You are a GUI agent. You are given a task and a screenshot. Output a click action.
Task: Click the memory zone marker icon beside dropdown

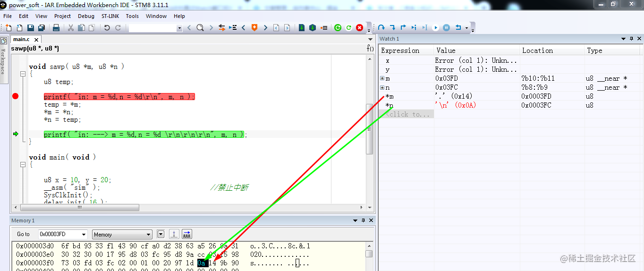coord(174,234)
